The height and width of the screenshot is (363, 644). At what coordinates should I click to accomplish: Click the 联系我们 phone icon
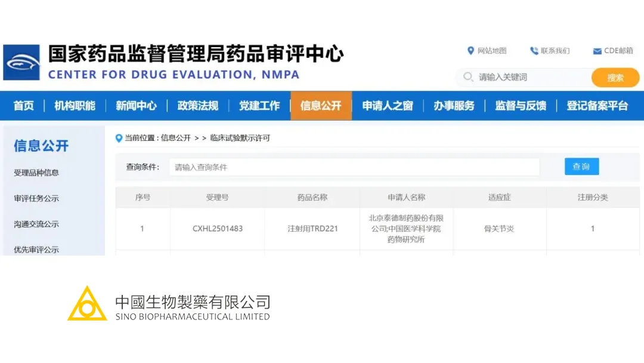coord(535,51)
